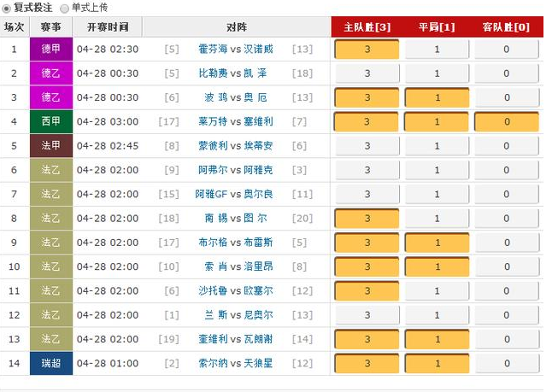The height and width of the screenshot is (392, 558).
Task: Open the 霍芬海 vs 汉诺威 match link
Action: [x=236, y=49]
